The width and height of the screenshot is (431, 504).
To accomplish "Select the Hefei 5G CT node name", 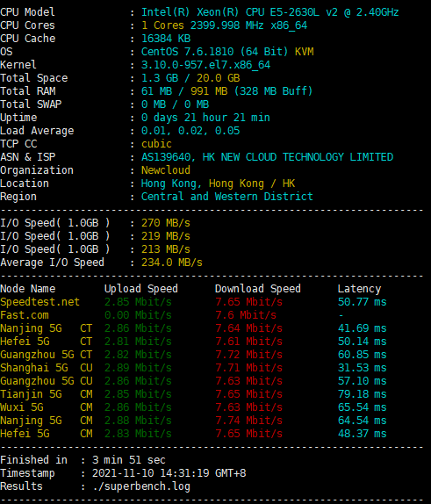I will pyautogui.click(x=47, y=342).
